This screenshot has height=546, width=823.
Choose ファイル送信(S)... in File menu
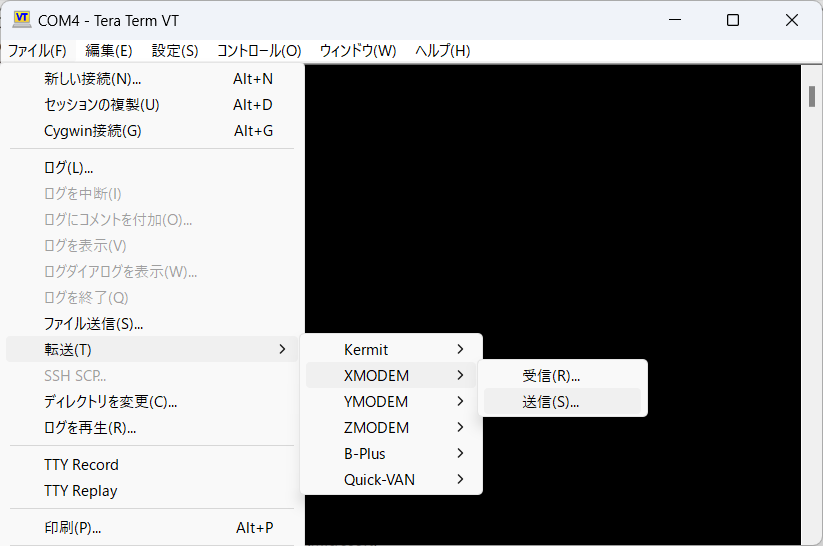point(152,324)
